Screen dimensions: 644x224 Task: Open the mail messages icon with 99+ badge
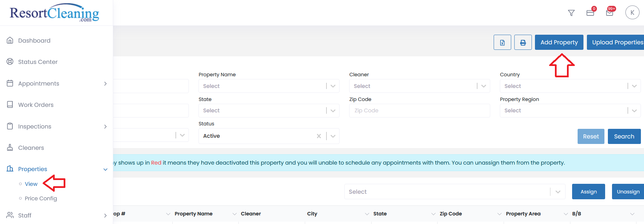(x=610, y=13)
